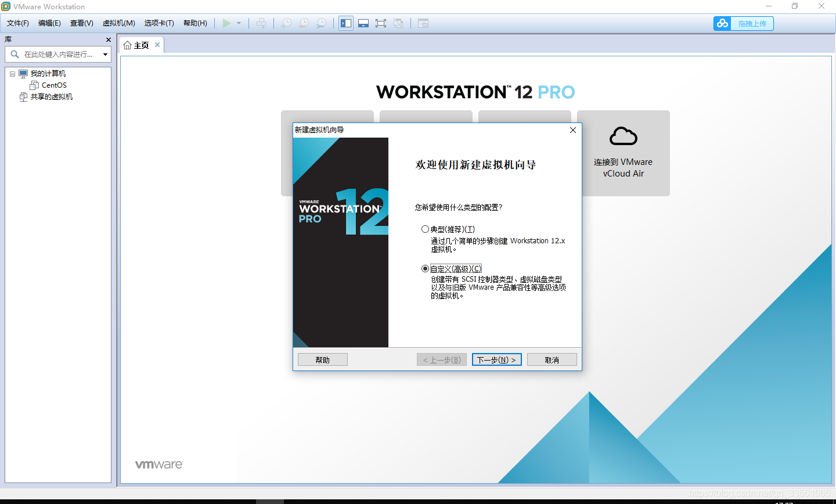Select 我的计算机 in the library tree
Image resolution: width=836 pixels, height=504 pixels.
point(48,74)
